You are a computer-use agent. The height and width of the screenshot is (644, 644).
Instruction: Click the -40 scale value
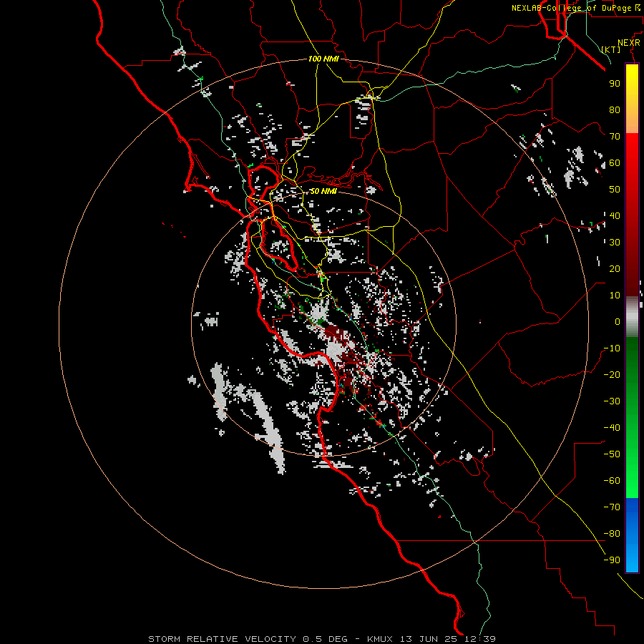point(612,428)
